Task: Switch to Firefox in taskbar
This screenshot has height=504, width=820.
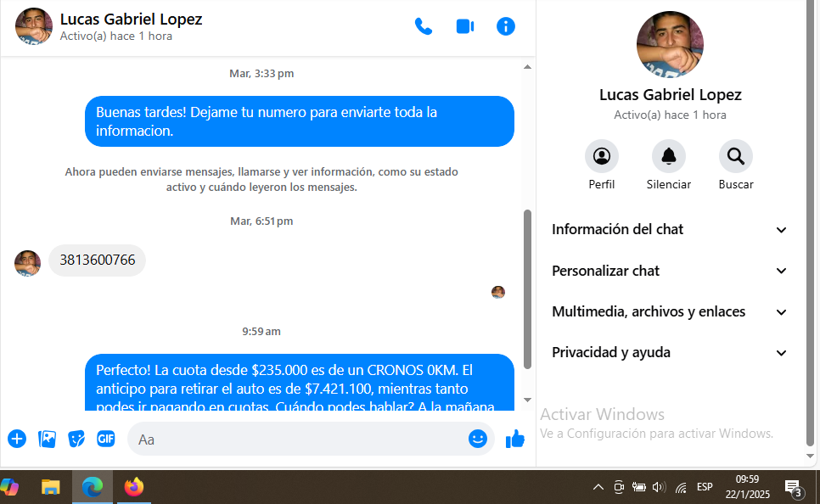Action: [134, 487]
